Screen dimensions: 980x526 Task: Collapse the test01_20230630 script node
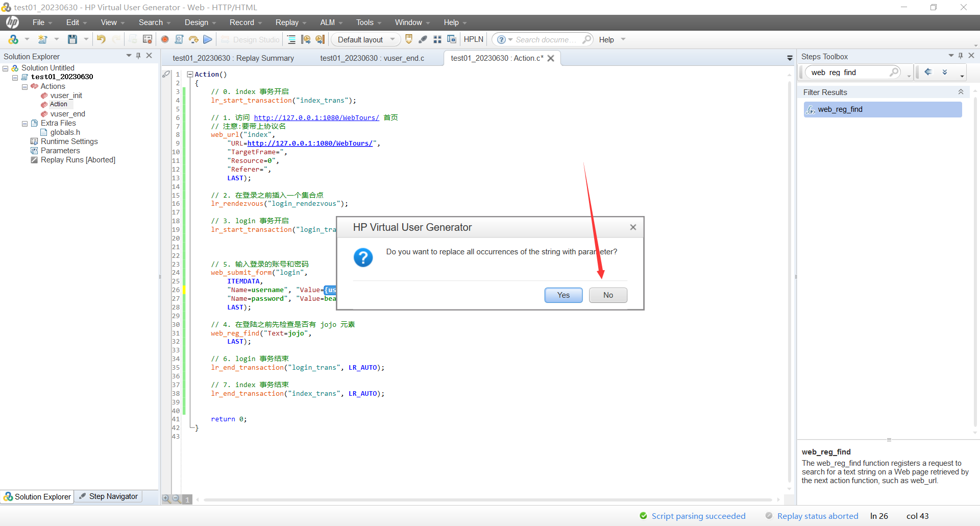click(15, 78)
